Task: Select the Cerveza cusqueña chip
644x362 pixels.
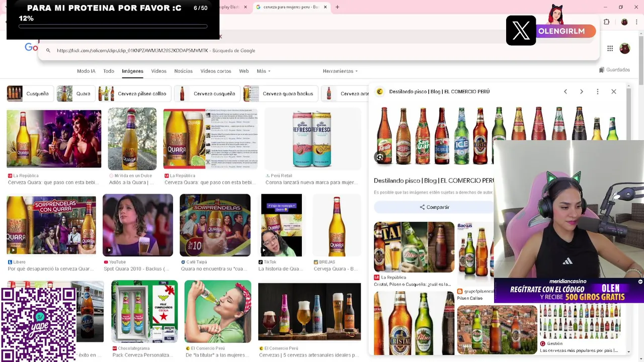Action: coord(207,94)
